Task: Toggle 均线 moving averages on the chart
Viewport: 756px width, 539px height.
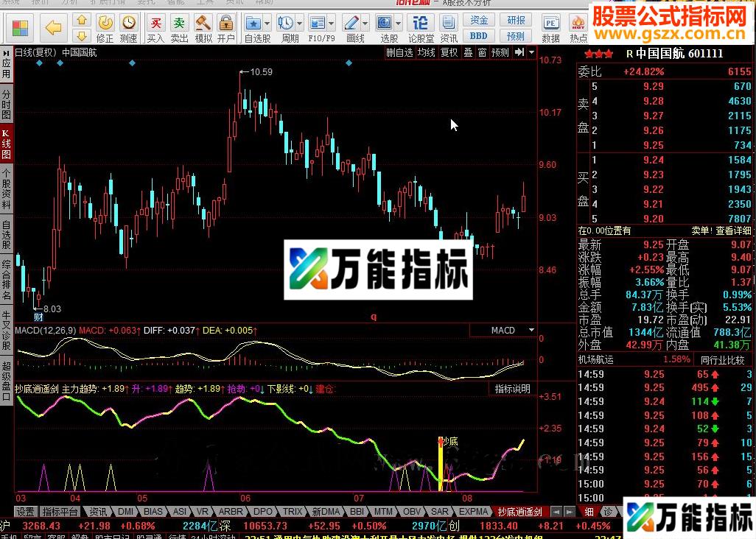Action: pyautogui.click(x=426, y=52)
